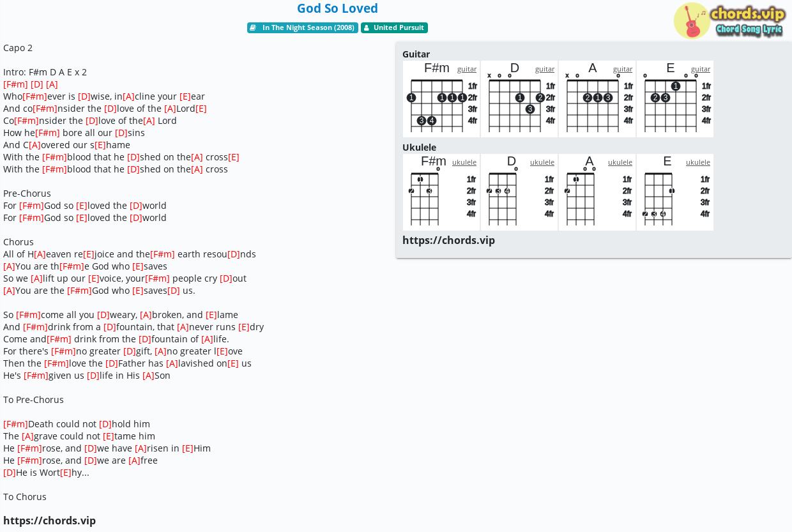Viewport: 792px width, 532px height.
Task: Click the [A] chord before 'Son'
Action: (x=148, y=376)
